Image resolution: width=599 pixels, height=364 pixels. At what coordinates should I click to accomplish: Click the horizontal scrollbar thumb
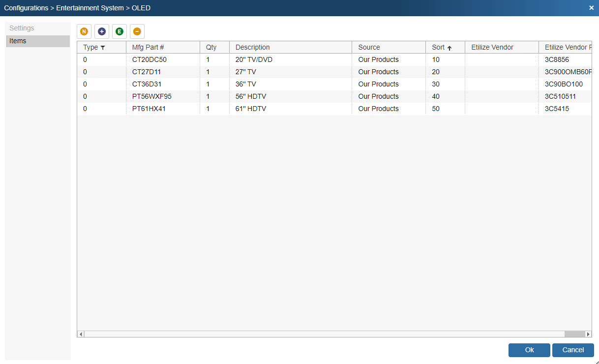[574, 334]
